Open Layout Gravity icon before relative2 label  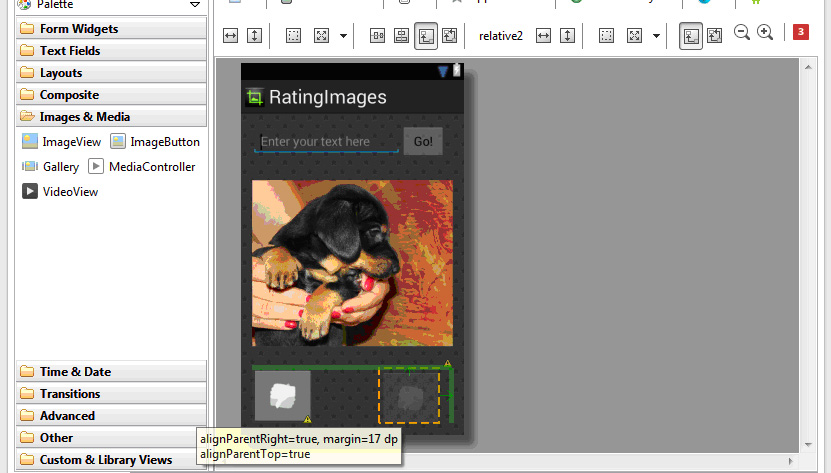click(322, 36)
